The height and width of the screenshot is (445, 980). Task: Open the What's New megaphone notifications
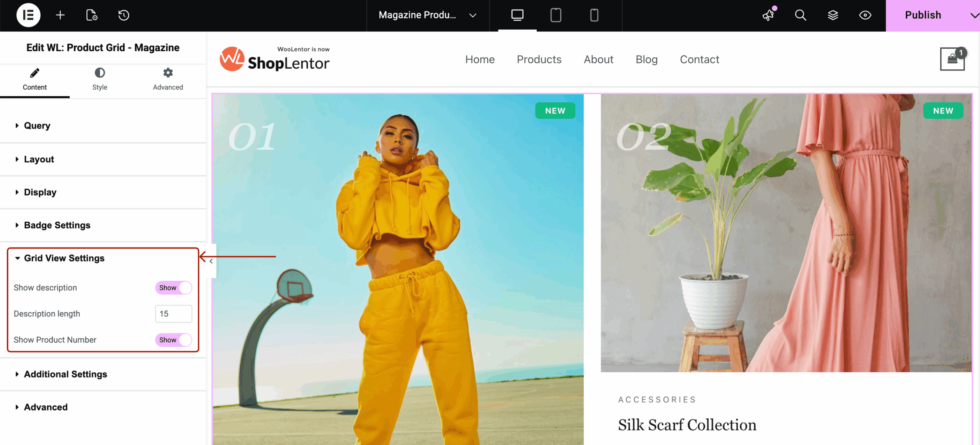[x=768, y=15]
